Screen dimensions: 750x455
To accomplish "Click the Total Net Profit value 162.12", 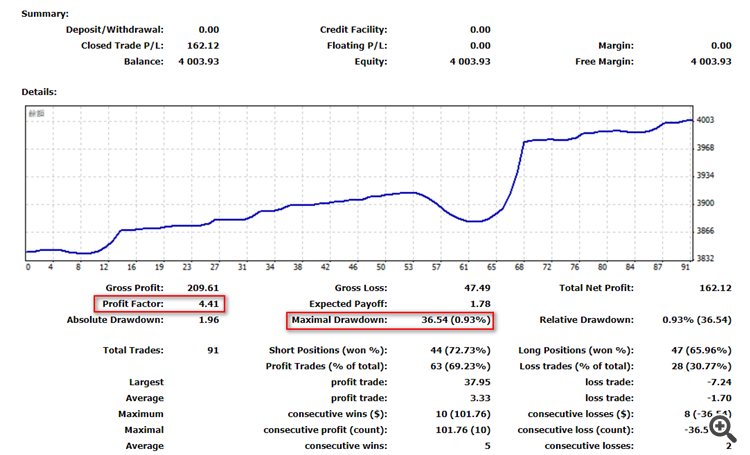I will (715, 288).
